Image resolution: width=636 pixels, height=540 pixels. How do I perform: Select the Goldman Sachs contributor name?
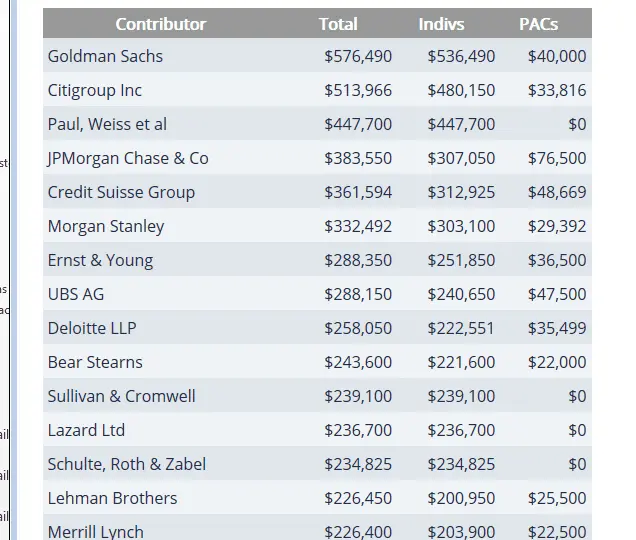click(105, 56)
